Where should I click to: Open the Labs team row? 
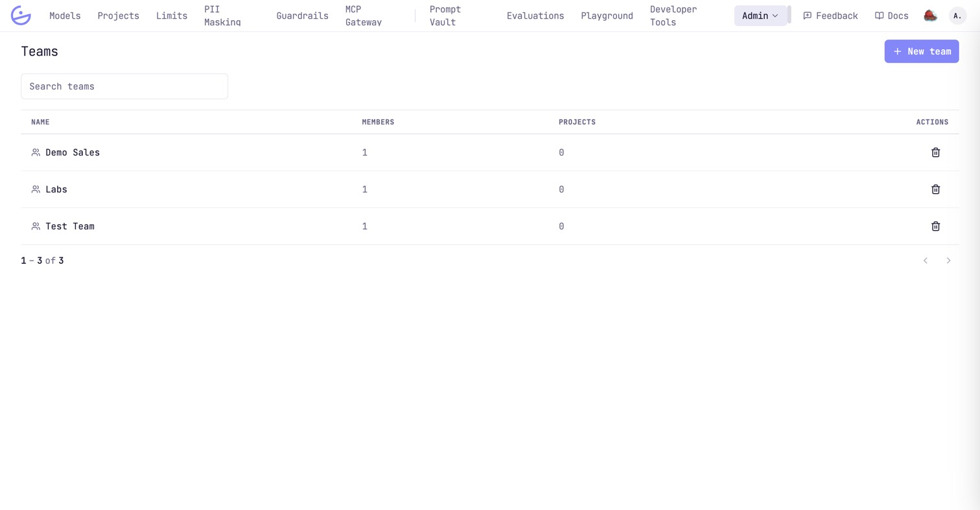[489, 189]
